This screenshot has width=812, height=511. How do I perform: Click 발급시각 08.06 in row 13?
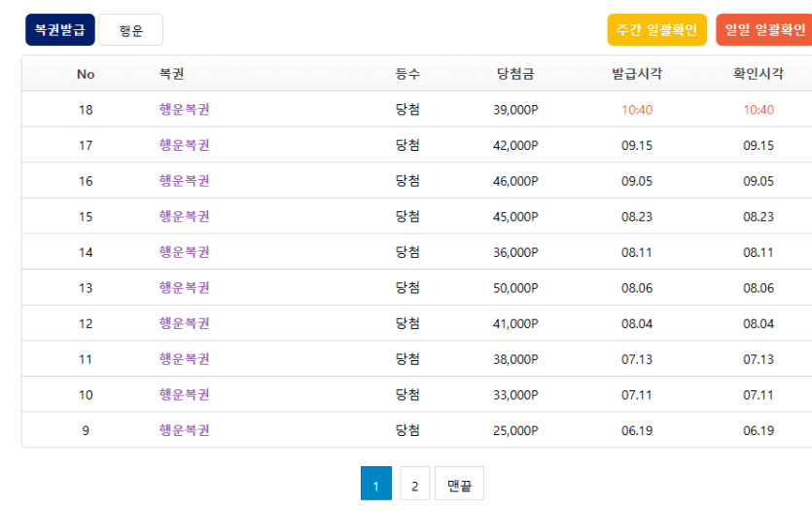[637, 288]
